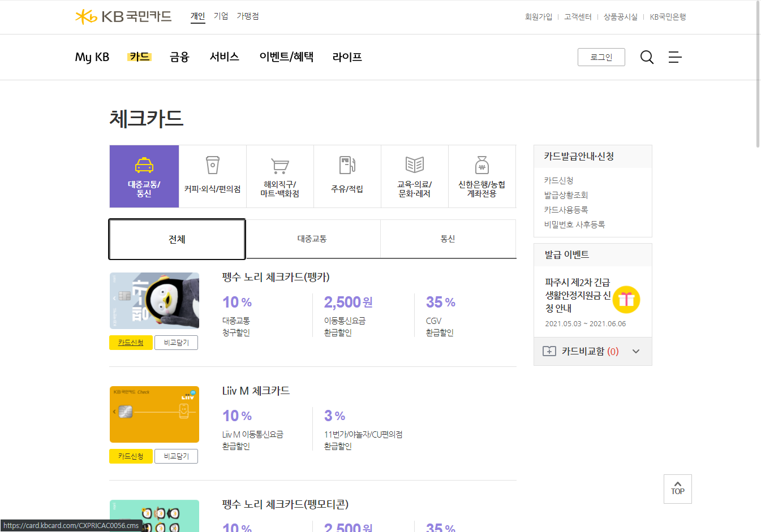Open sidebar 카드신청 link
This screenshot has height=532, width=761.
point(558,180)
